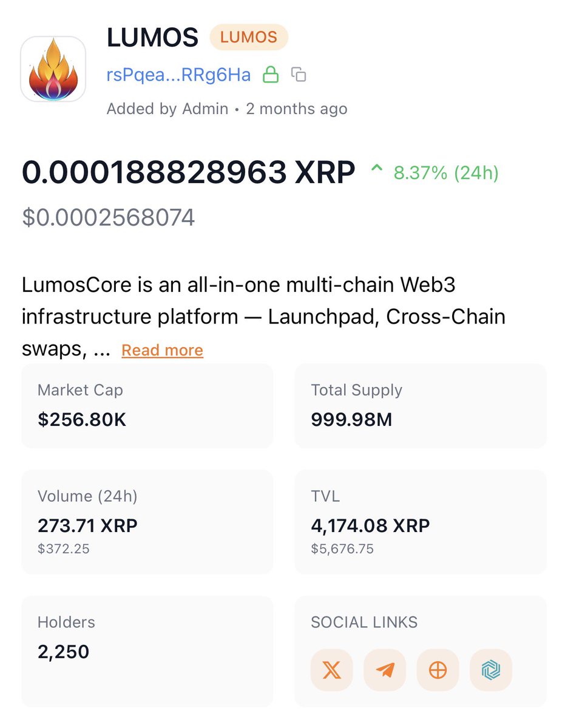Click the orange LUMOS ticker badge

point(249,38)
